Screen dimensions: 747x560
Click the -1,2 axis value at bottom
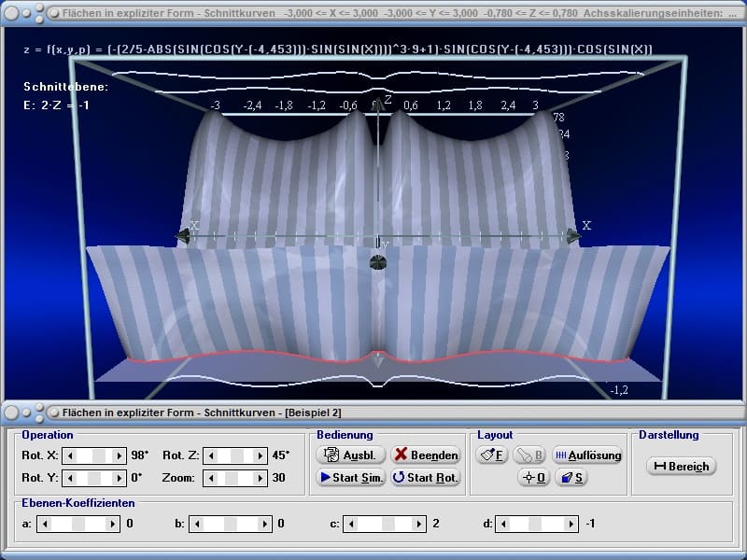pyautogui.click(x=619, y=390)
